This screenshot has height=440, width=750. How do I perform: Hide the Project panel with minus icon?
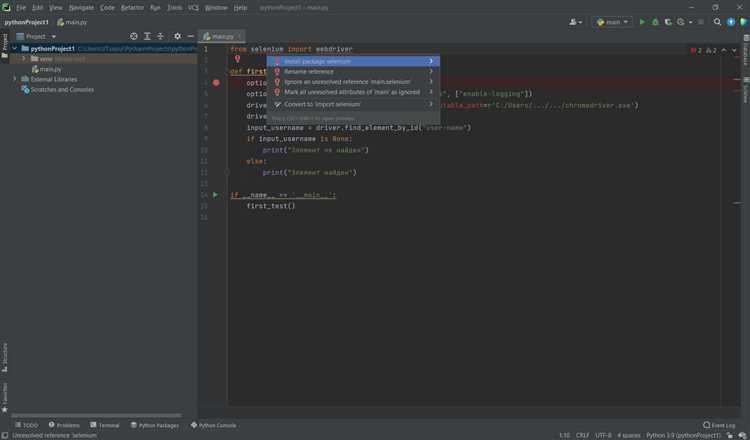(190, 36)
